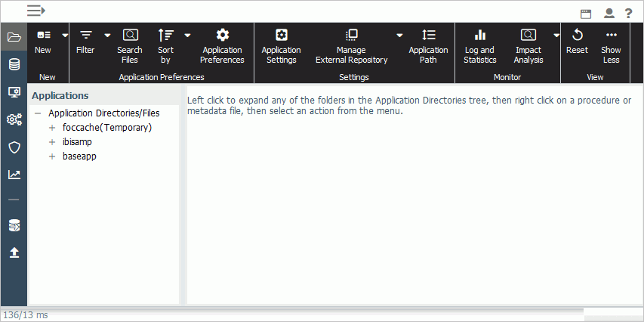Open the Impact Analysis dropdown arrow

[556, 36]
